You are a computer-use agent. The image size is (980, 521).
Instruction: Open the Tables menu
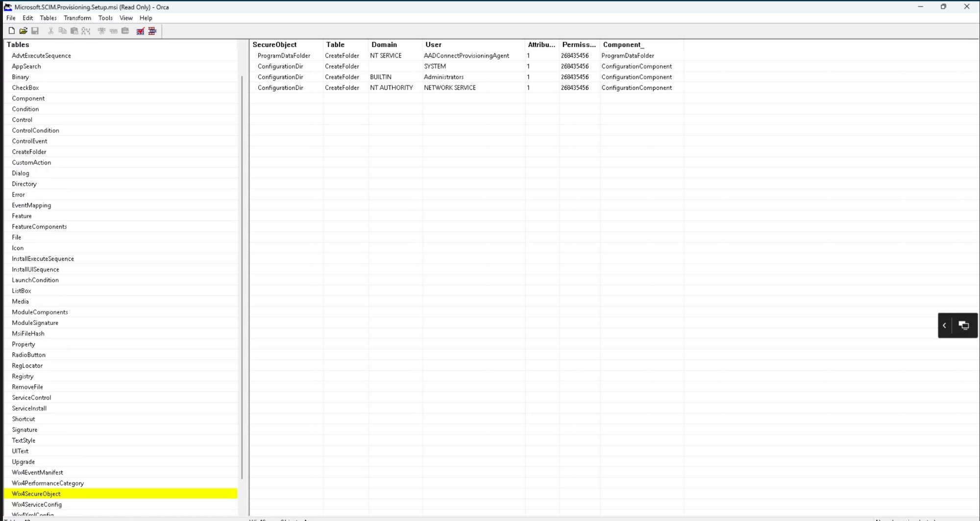coord(48,18)
